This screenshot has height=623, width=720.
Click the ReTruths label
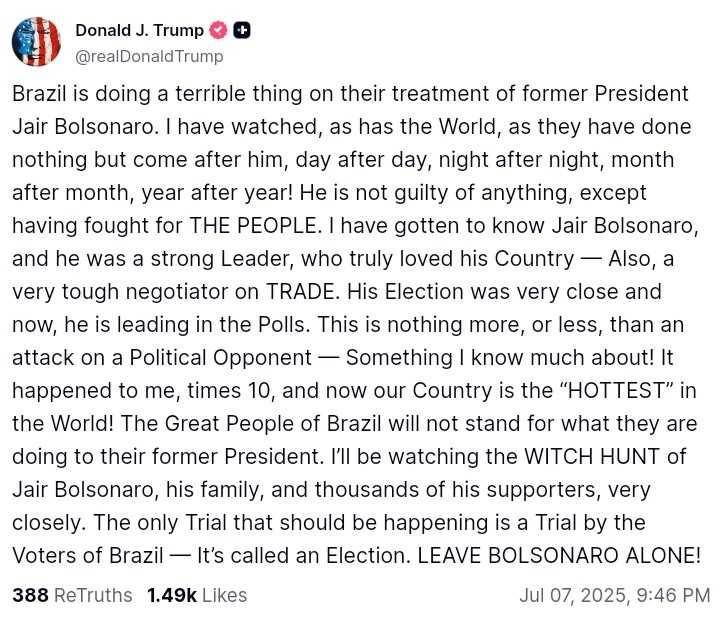93,595
